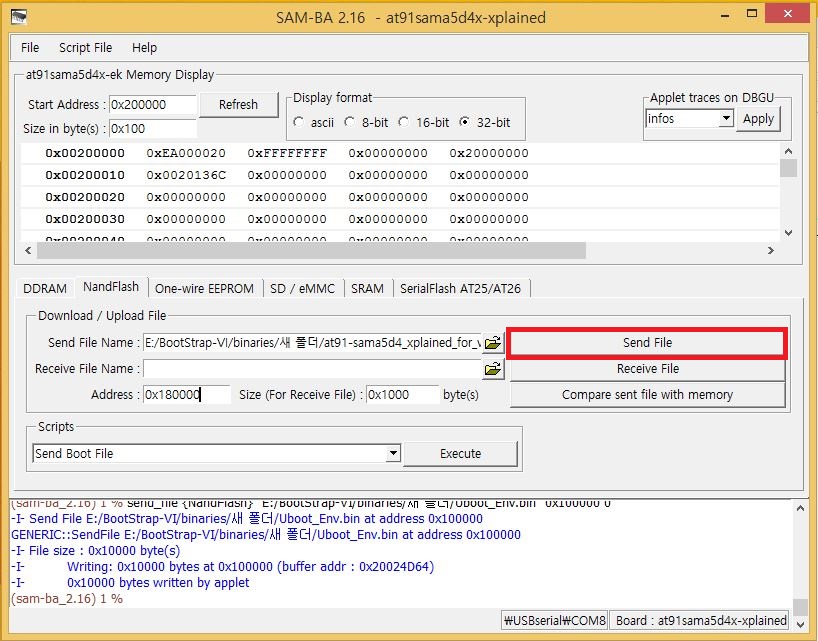The image size is (818, 641).
Task: Click the Receive File Name browse folder icon
Action: coord(493,369)
